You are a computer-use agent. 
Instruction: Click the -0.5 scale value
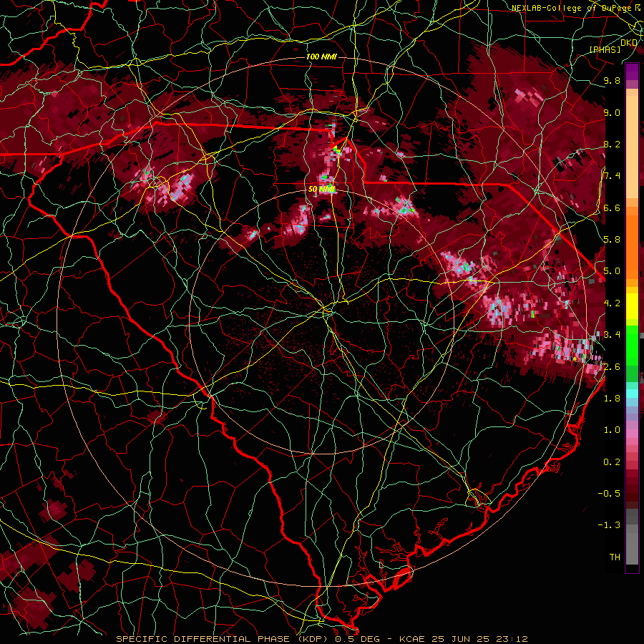(x=609, y=494)
